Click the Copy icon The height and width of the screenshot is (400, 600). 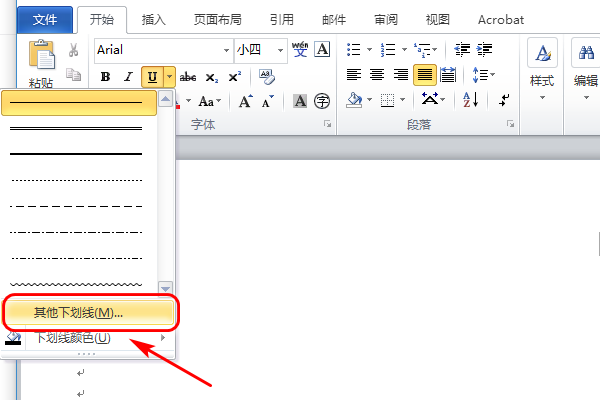coord(73,75)
